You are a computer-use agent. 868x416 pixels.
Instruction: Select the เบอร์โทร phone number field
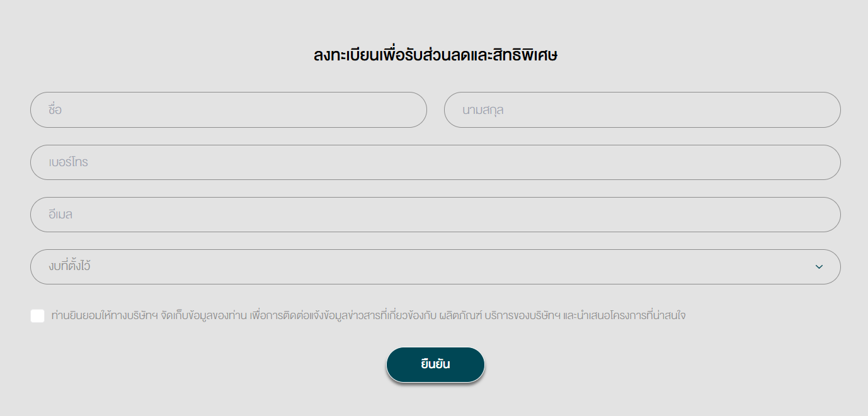pos(435,162)
